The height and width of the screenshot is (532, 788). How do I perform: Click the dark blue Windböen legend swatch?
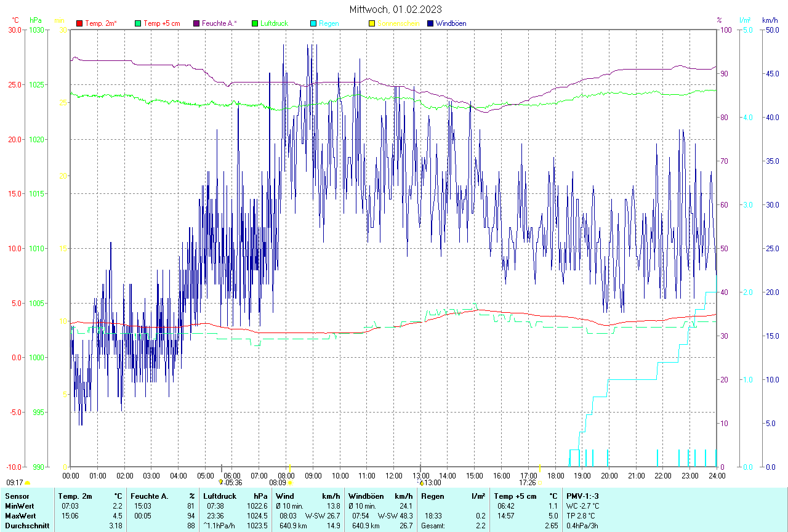430,23
